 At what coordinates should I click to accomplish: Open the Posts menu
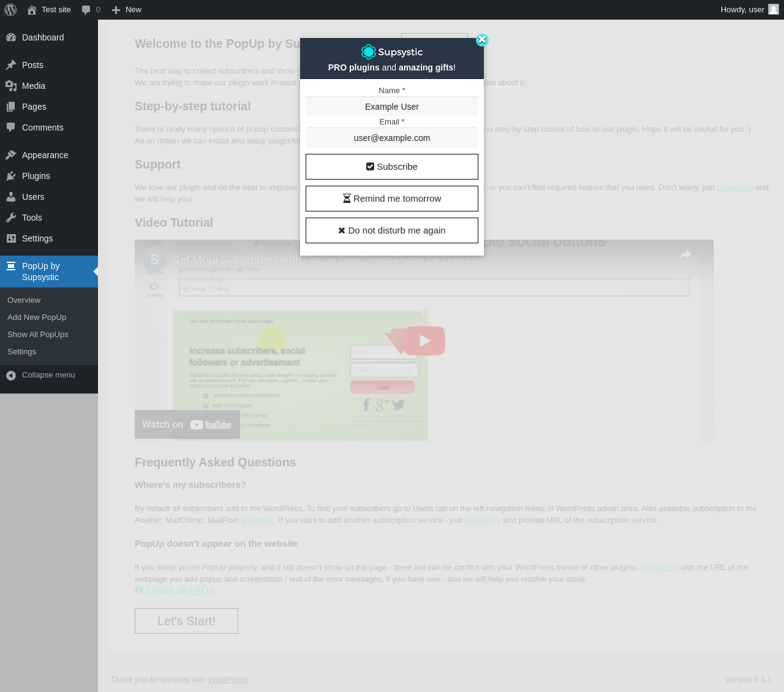(x=49, y=65)
